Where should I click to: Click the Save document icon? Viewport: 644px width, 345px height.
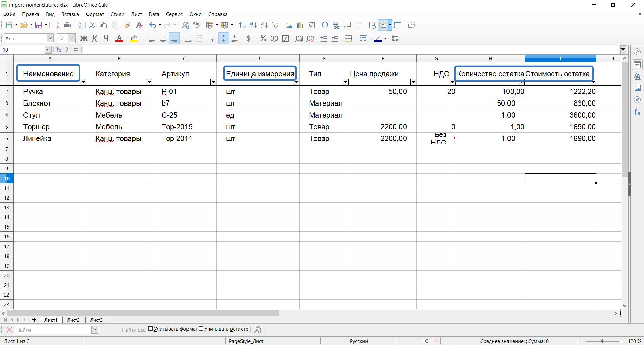pos(39,25)
